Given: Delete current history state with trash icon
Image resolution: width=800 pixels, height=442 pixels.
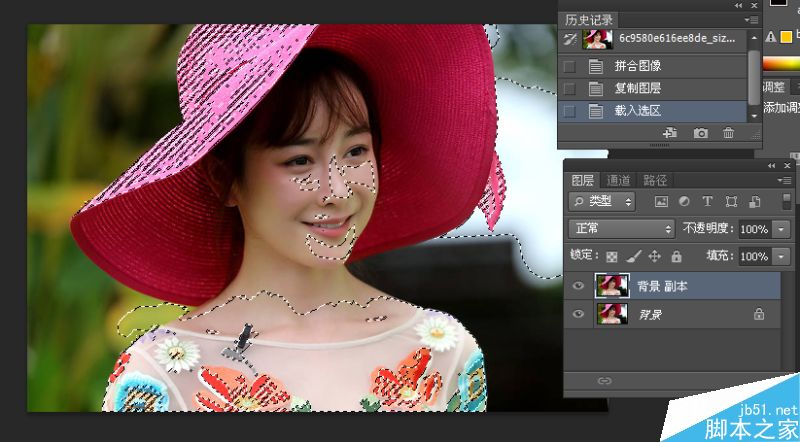Looking at the screenshot, I should pos(728,133).
